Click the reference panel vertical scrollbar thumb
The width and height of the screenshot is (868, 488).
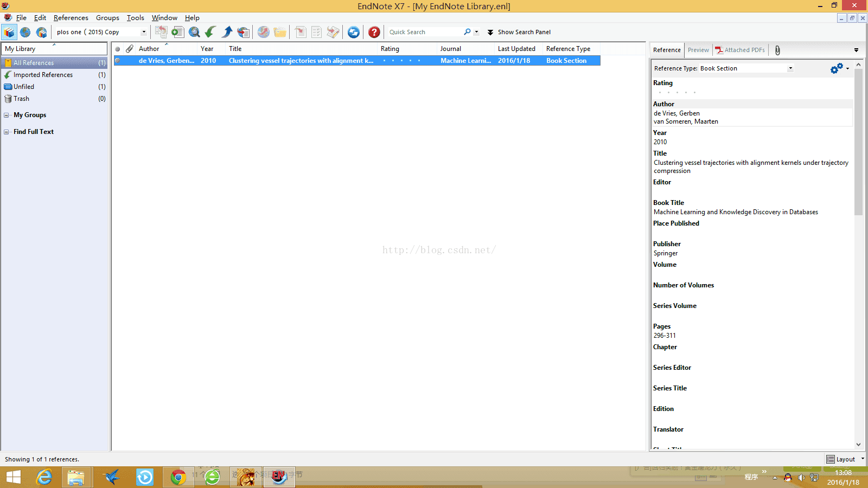(x=858, y=142)
